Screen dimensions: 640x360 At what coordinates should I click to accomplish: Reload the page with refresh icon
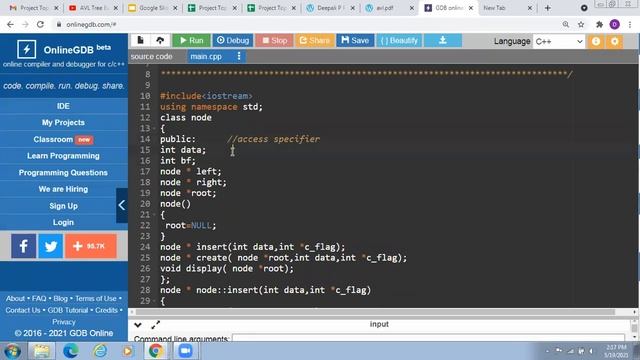coord(40,24)
